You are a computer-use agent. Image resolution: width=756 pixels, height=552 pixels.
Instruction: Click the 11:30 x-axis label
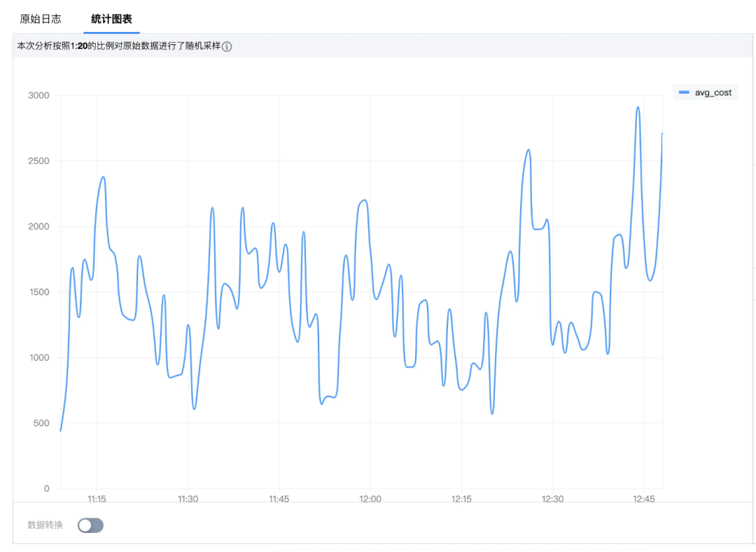pos(188,499)
